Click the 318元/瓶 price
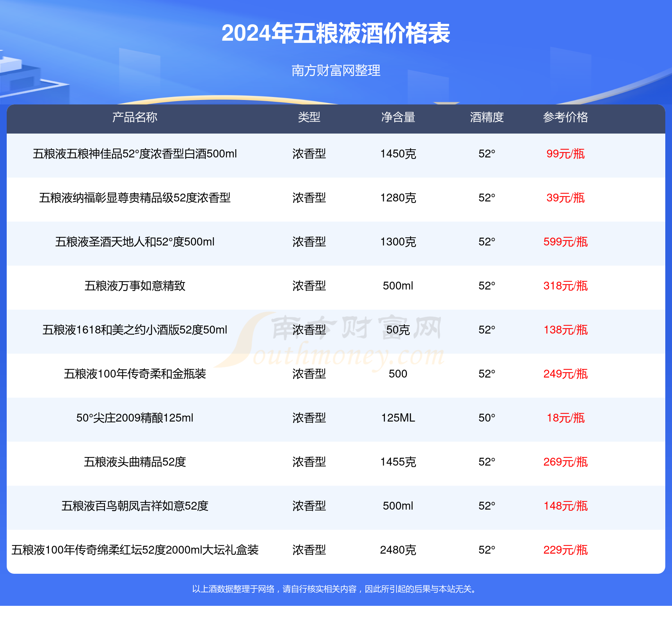Image resolution: width=672 pixels, height=623 pixels. coord(566,286)
